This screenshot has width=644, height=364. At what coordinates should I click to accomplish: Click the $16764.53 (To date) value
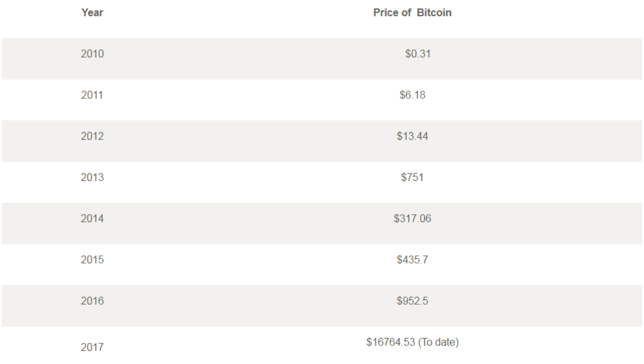point(412,342)
